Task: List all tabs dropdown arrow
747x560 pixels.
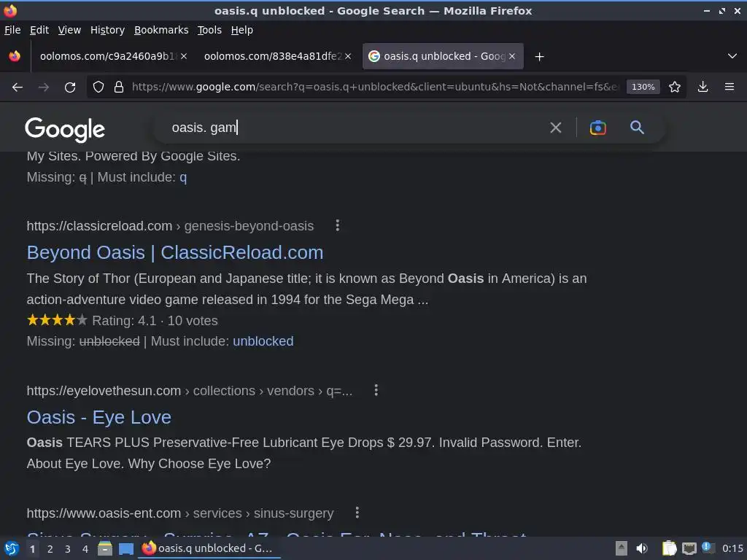Action: [732, 56]
